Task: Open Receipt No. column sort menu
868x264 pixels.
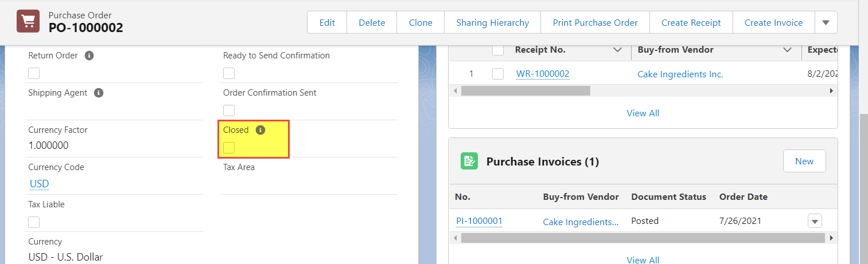Action: tap(618, 50)
